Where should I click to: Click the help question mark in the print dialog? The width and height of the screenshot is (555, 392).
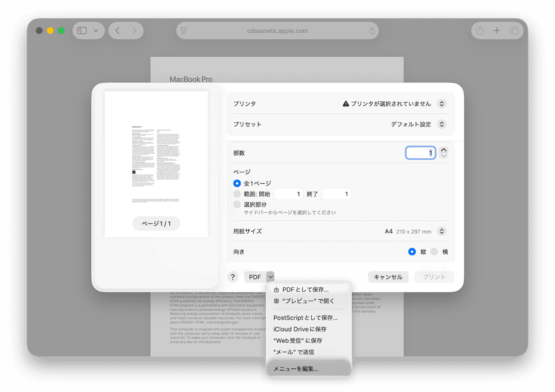(233, 277)
